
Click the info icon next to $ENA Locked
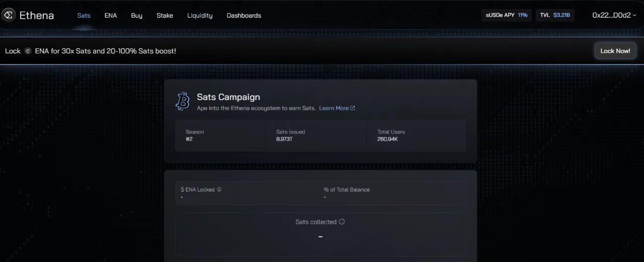pyautogui.click(x=219, y=189)
